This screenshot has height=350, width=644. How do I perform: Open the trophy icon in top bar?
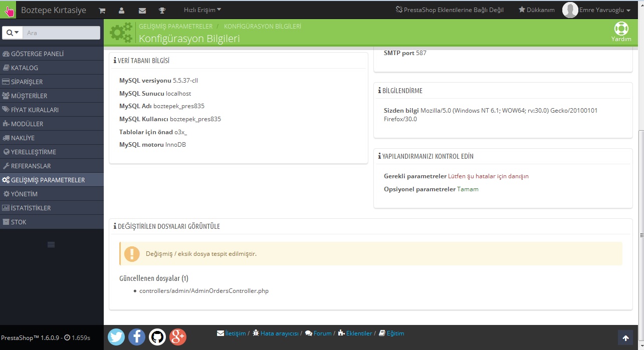(162, 10)
